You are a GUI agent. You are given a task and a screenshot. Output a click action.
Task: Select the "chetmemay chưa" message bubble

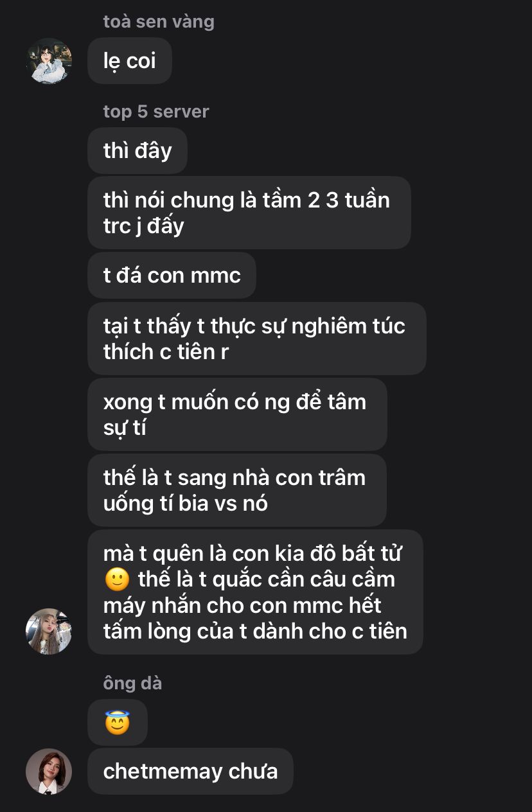point(190,772)
